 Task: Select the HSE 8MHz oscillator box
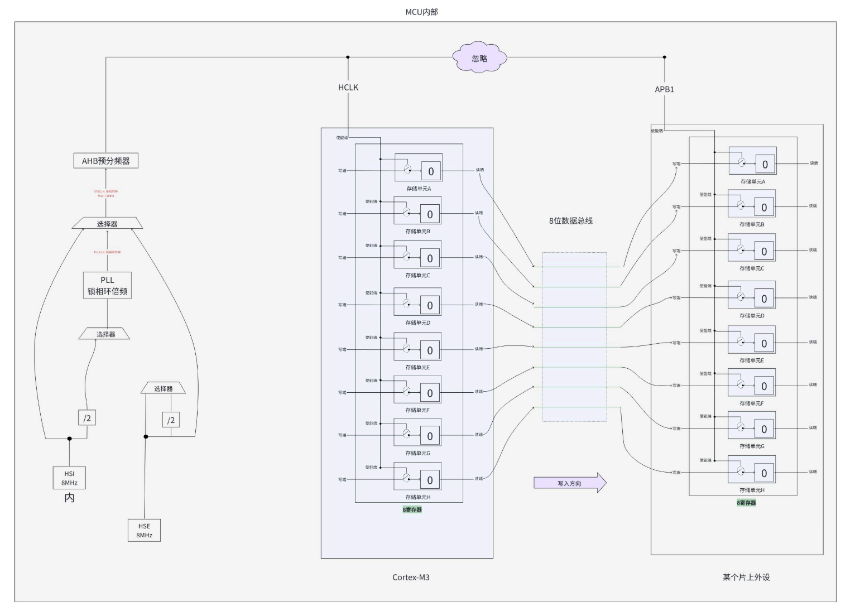(x=144, y=530)
